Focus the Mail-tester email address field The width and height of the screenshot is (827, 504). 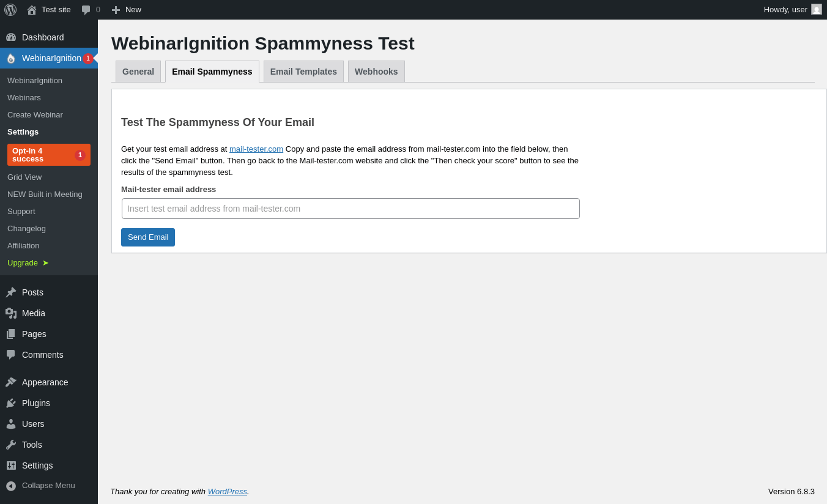coord(350,209)
